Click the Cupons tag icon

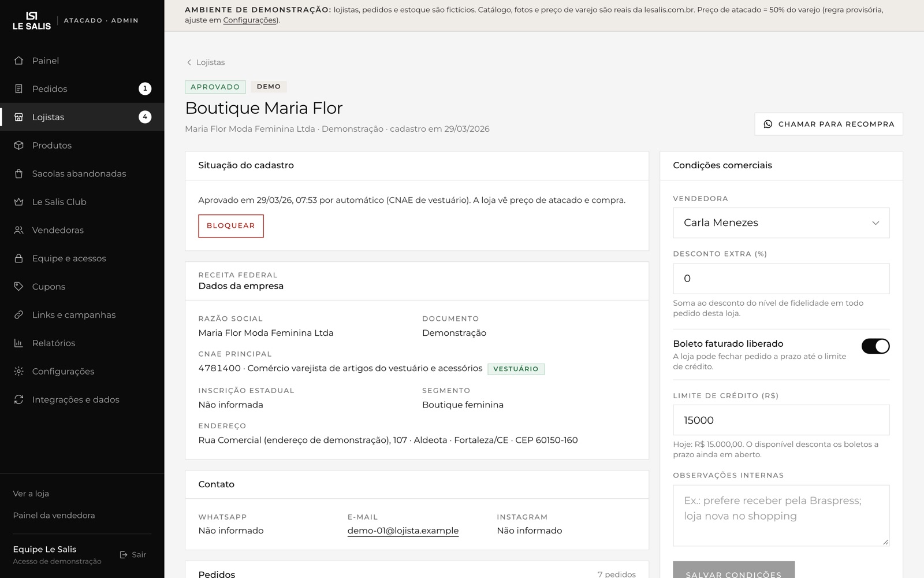click(x=18, y=287)
